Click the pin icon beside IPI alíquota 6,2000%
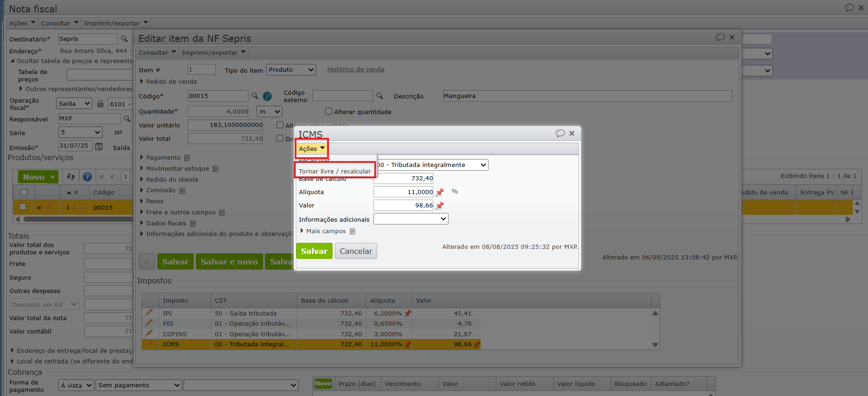This screenshot has width=868, height=396. [x=408, y=313]
